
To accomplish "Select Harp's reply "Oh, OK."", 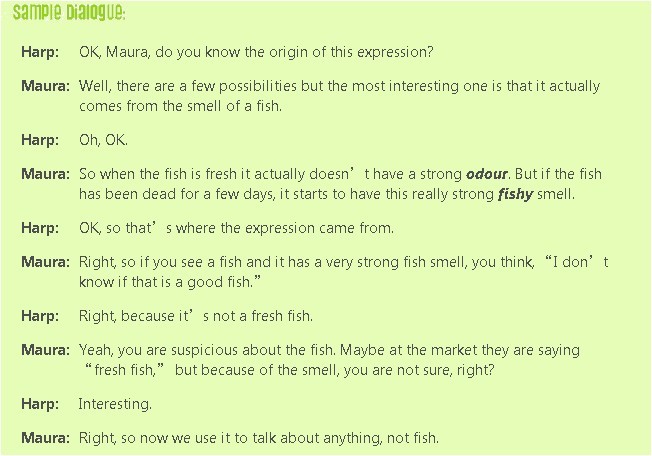I will click(103, 140).
